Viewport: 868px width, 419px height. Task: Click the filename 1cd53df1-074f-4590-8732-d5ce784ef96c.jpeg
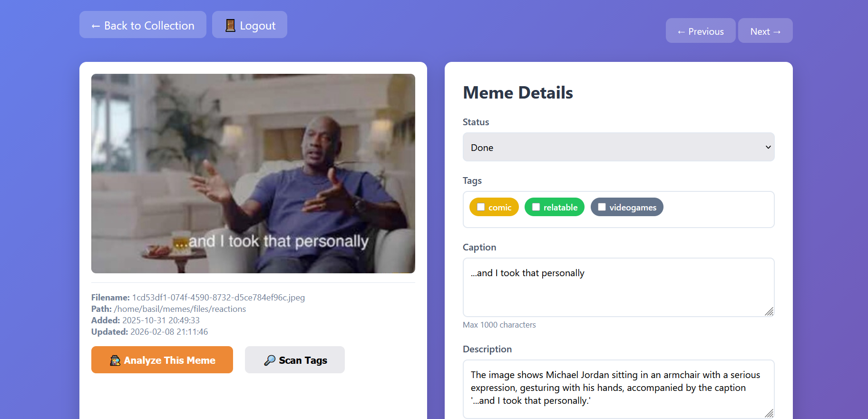[x=218, y=298]
